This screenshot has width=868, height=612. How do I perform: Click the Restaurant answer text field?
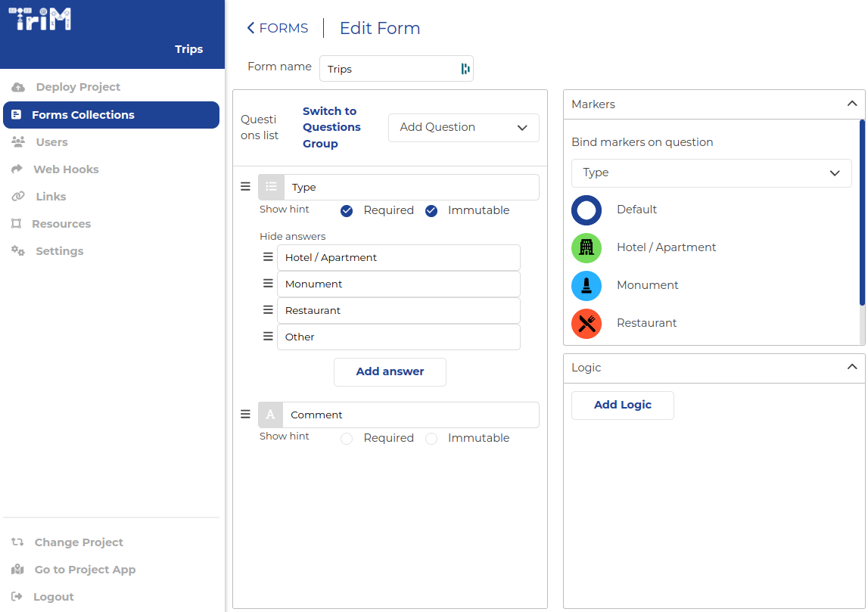[x=398, y=311]
